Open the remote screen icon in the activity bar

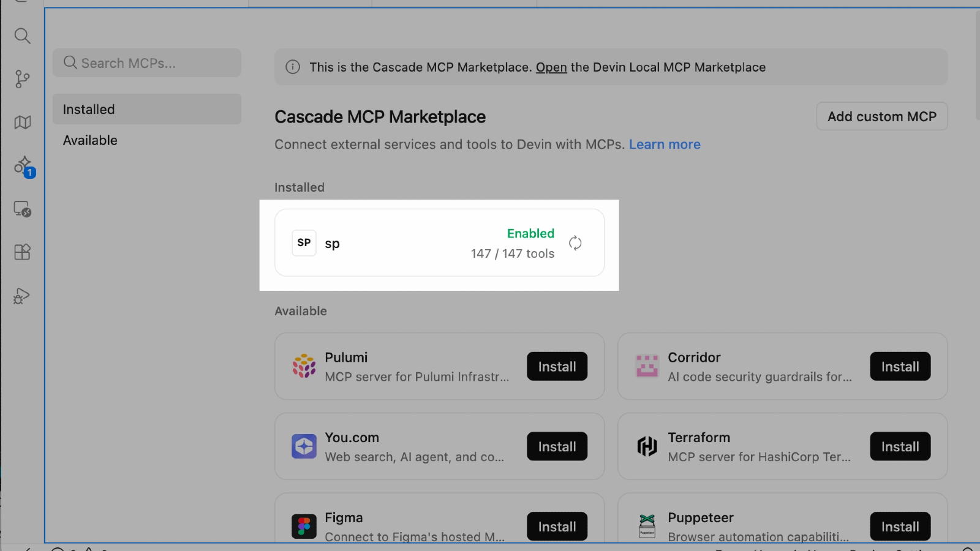[23, 209]
